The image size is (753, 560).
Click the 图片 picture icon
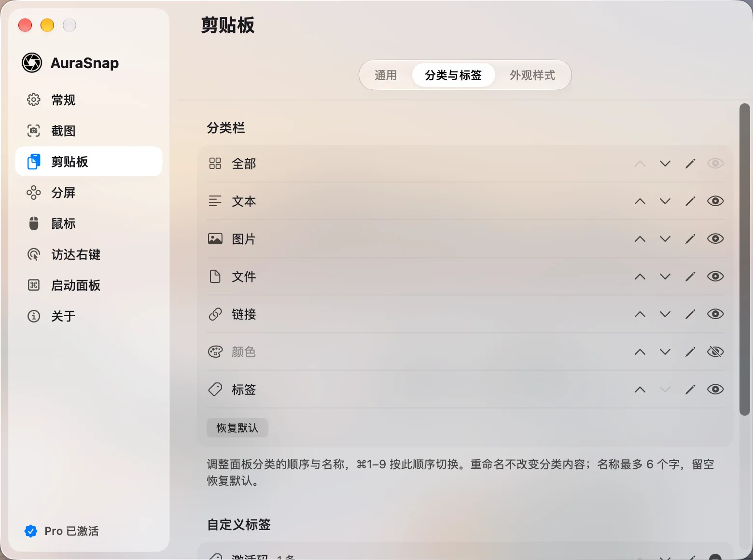[215, 238]
